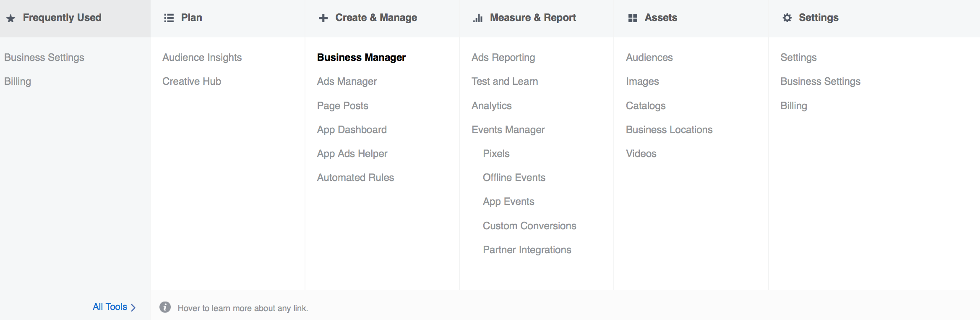Open Billing under Frequently Used

tap(18, 81)
